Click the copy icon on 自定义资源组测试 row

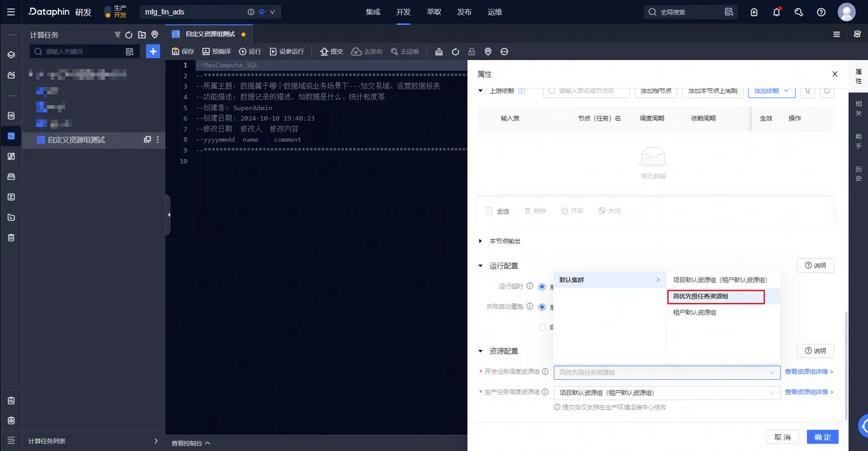tap(148, 140)
